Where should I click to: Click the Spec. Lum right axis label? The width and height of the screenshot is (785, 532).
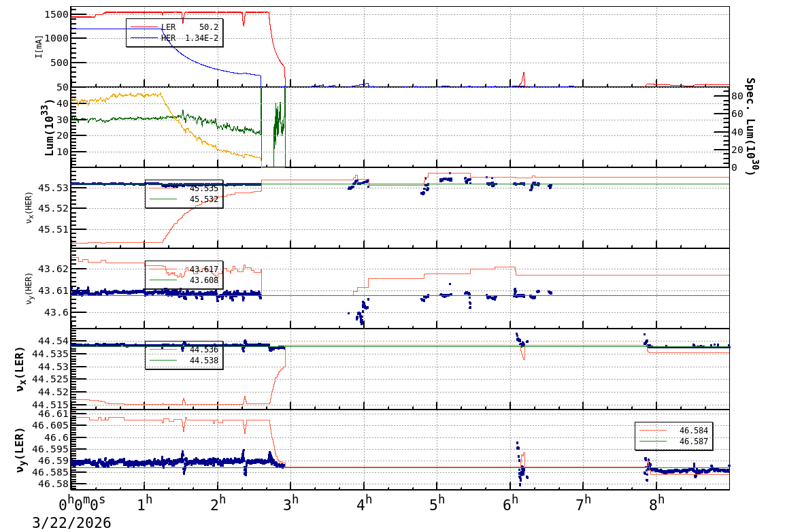pyautogui.click(x=750, y=127)
